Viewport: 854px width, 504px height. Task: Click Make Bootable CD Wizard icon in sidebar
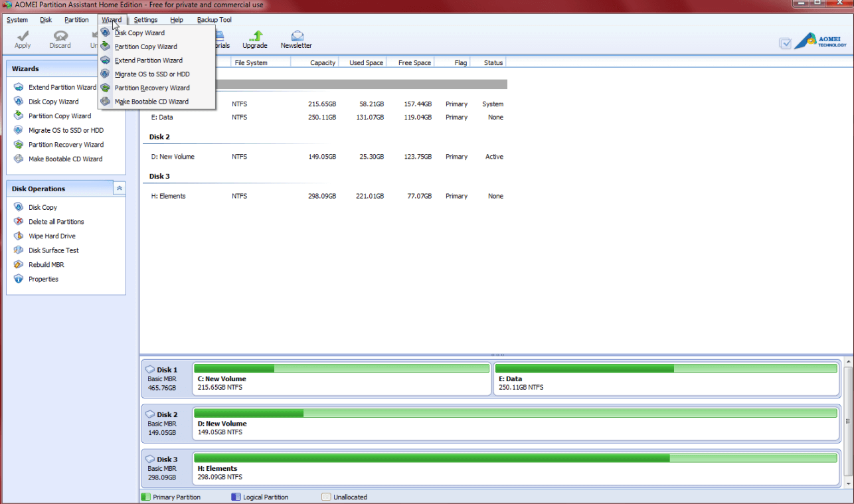(x=19, y=159)
